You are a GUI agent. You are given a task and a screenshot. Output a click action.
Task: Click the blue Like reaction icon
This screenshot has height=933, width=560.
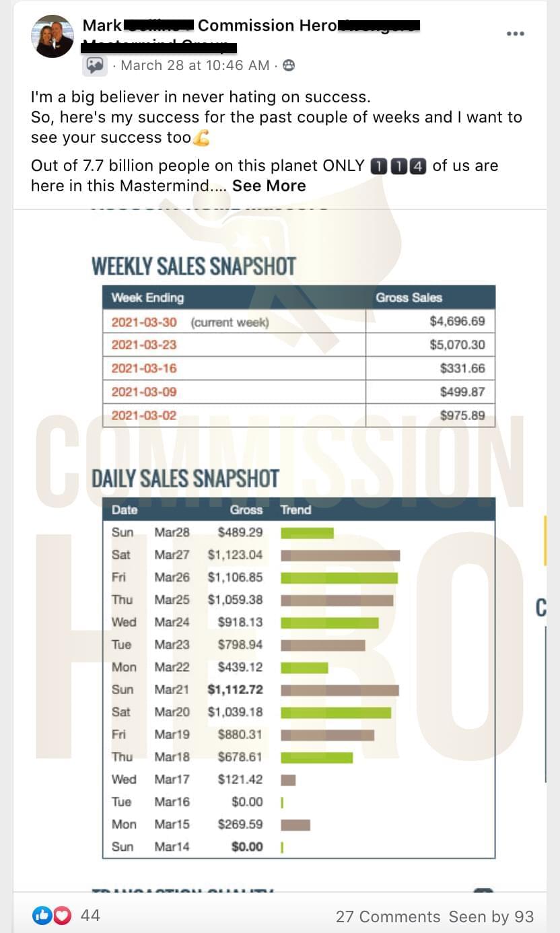tap(42, 915)
